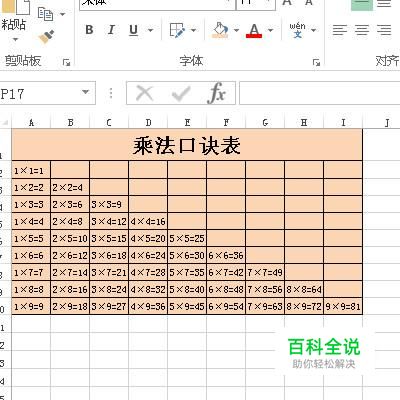Open fill color dropdown arrow
The height and width of the screenshot is (400, 400).
pyautogui.click(x=236, y=30)
